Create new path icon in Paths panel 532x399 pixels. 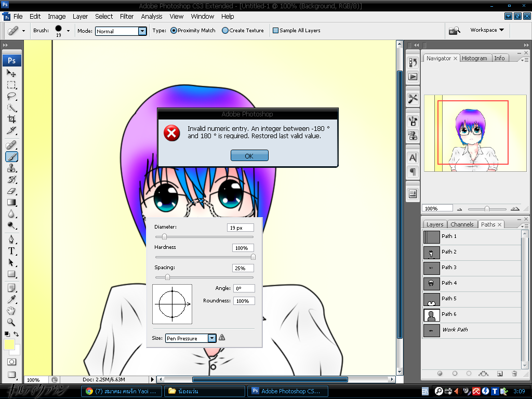coord(500,374)
